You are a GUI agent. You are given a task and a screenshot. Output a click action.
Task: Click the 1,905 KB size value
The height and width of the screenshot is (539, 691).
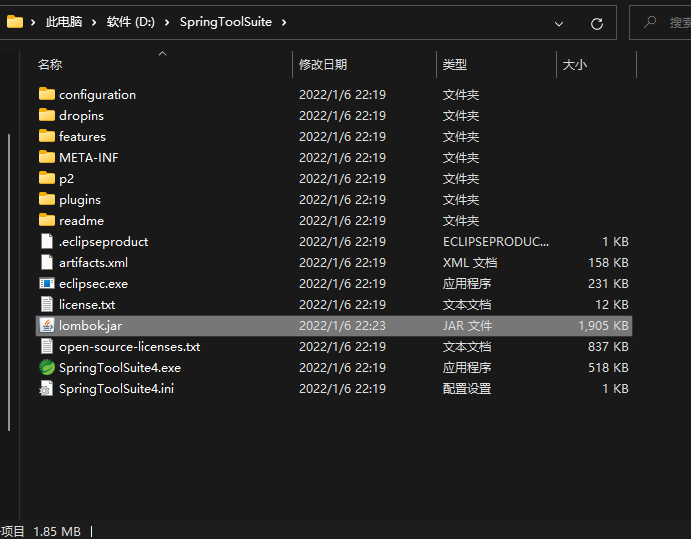point(603,326)
